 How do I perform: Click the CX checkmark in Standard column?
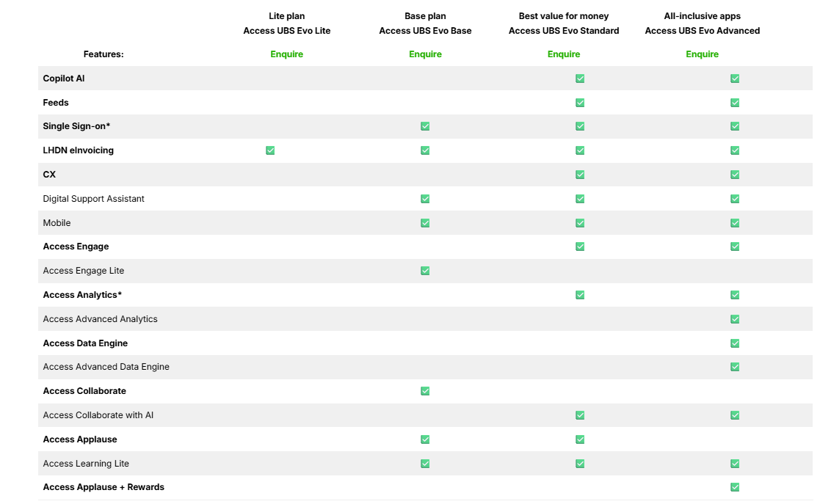580,175
